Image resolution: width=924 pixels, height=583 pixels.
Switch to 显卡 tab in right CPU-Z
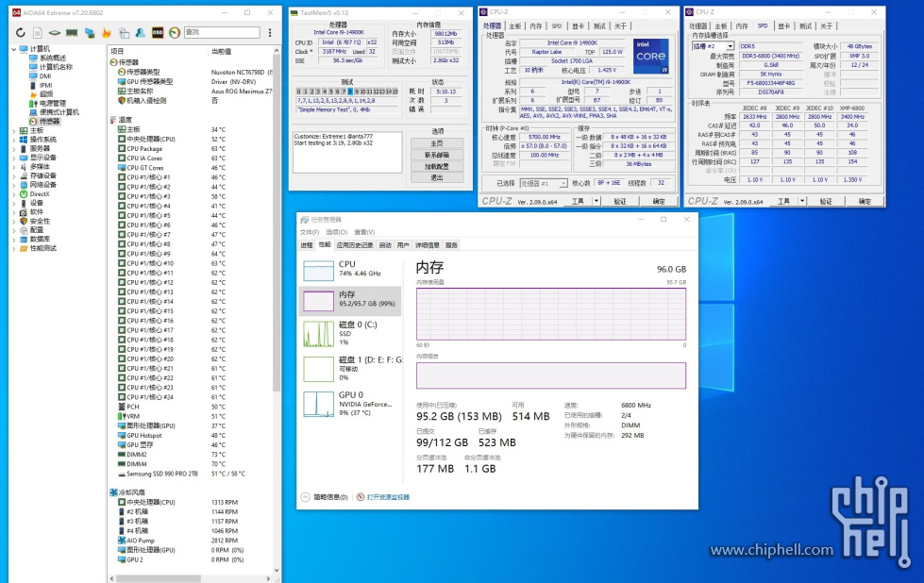[784, 25]
